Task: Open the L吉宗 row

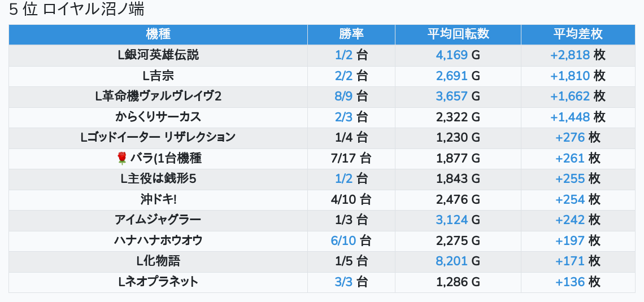Action: coord(158,76)
